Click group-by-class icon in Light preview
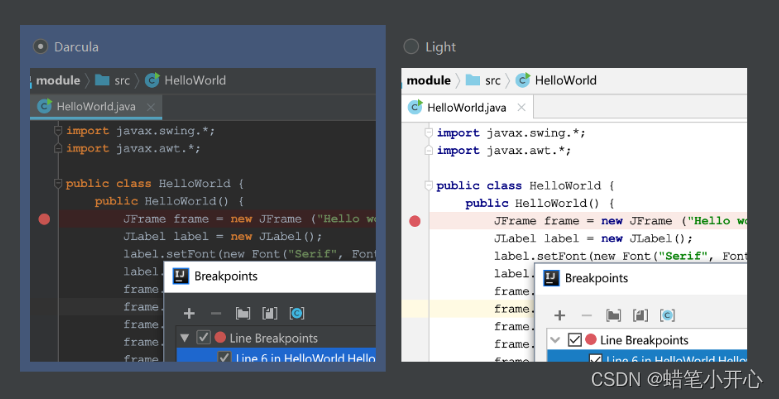 [x=667, y=316]
